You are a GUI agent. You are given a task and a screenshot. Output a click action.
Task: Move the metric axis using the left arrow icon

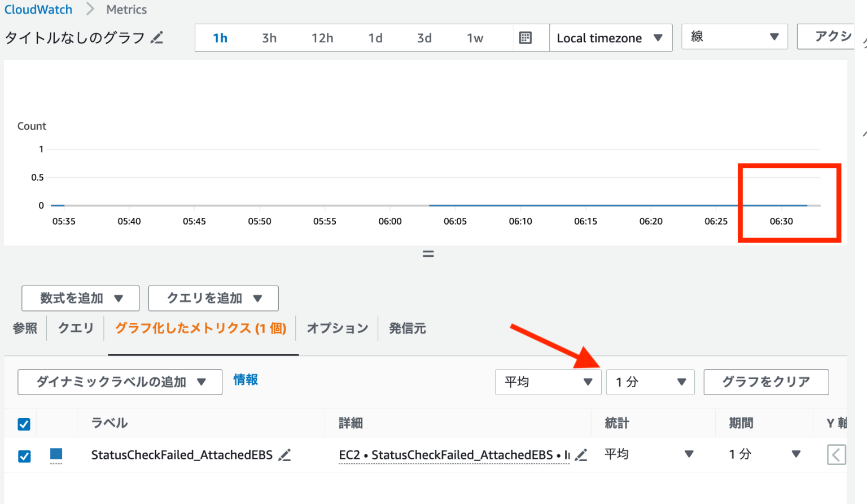[x=836, y=454]
